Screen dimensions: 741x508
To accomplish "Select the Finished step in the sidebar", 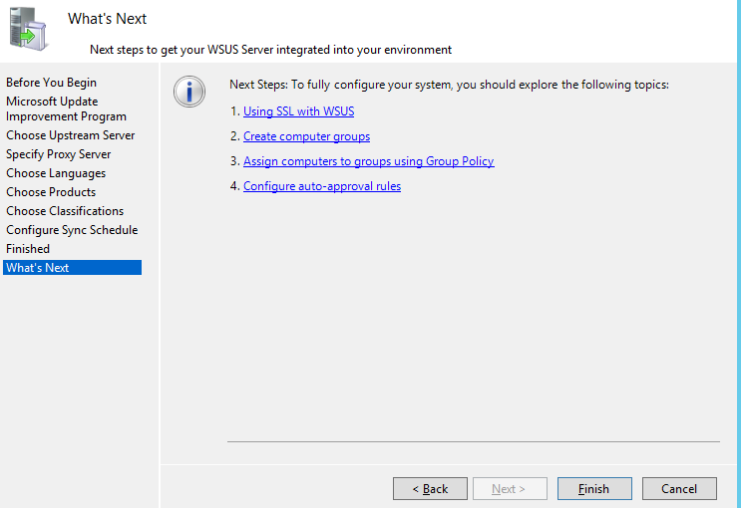I will pyautogui.click(x=28, y=249).
